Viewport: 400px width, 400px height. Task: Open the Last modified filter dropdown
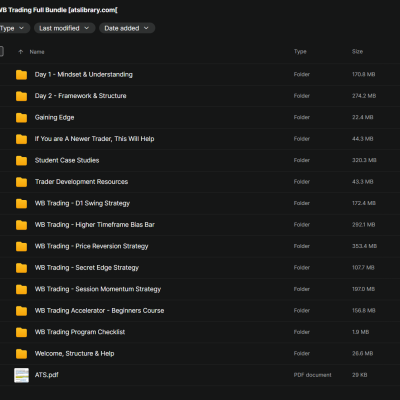coord(65,28)
